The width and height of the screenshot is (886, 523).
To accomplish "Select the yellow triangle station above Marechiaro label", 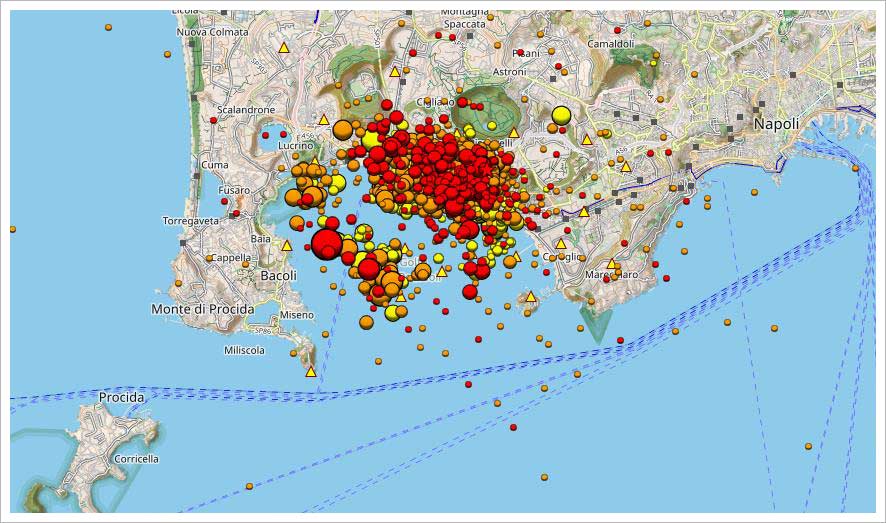I will click(612, 264).
